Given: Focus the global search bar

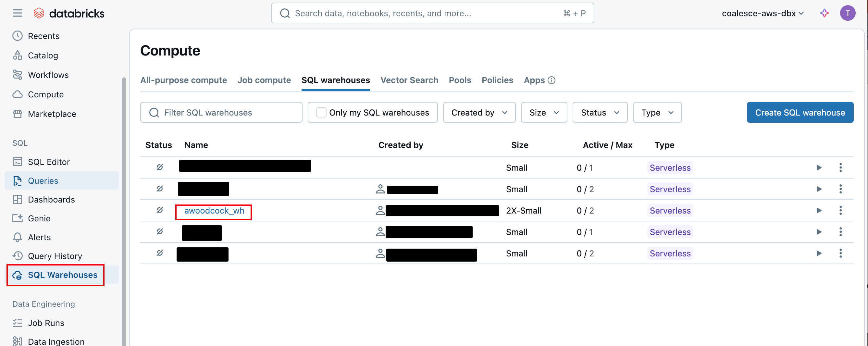Looking at the screenshot, I should (x=432, y=13).
